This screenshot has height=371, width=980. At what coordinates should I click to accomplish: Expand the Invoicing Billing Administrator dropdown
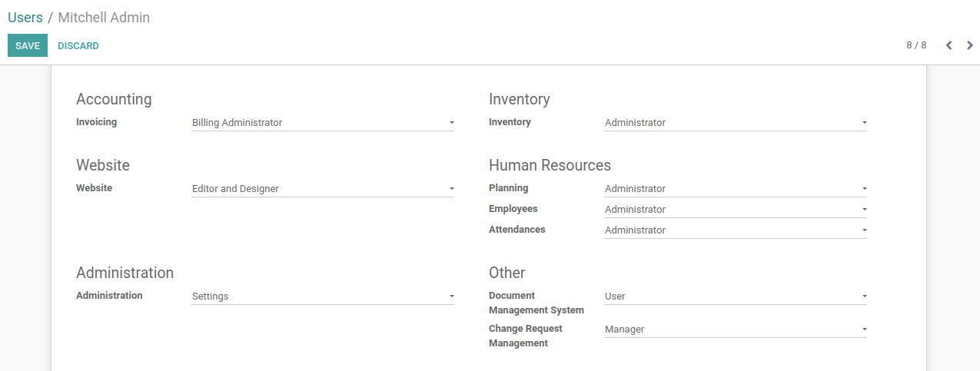point(323,122)
